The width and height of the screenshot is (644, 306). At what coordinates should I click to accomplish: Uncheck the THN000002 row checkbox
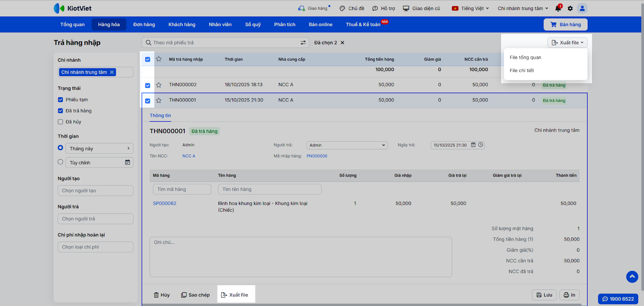[148, 85]
